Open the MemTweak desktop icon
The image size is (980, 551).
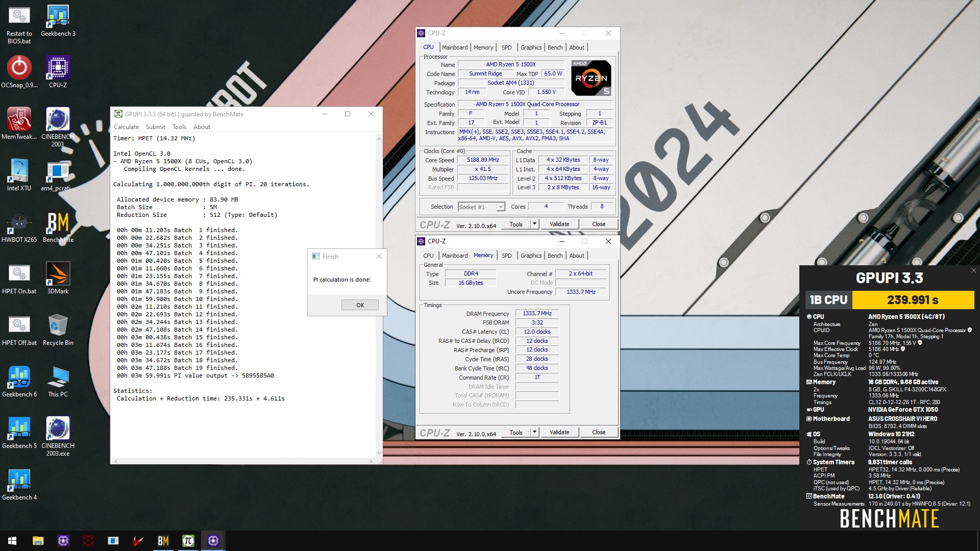(19, 123)
